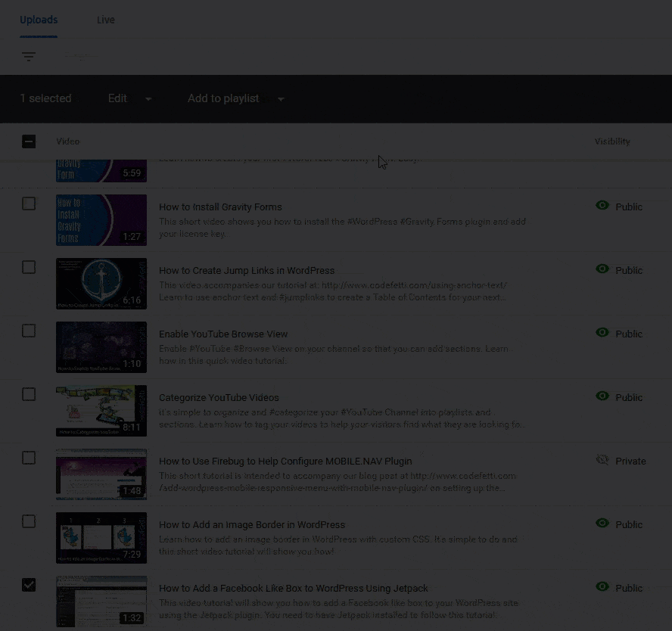Open How to Create Jump Links in WordPress
The image size is (672, 631).
click(247, 271)
